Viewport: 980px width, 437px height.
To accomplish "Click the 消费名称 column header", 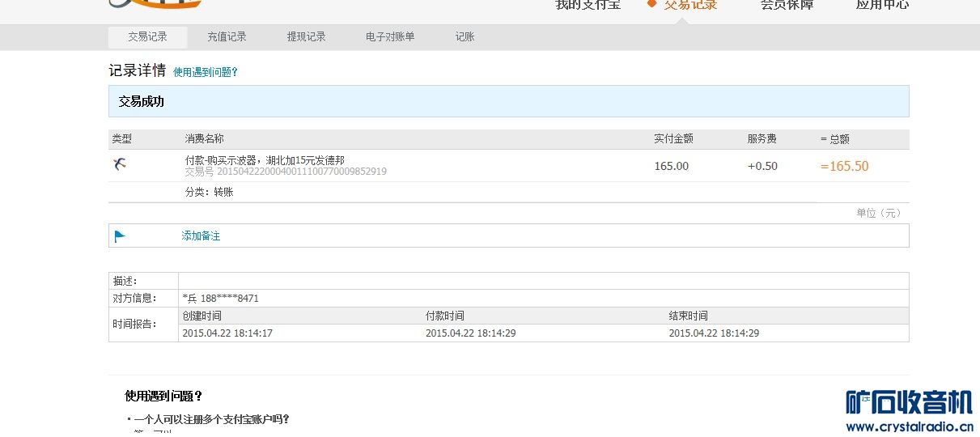I will click(x=205, y=139).
